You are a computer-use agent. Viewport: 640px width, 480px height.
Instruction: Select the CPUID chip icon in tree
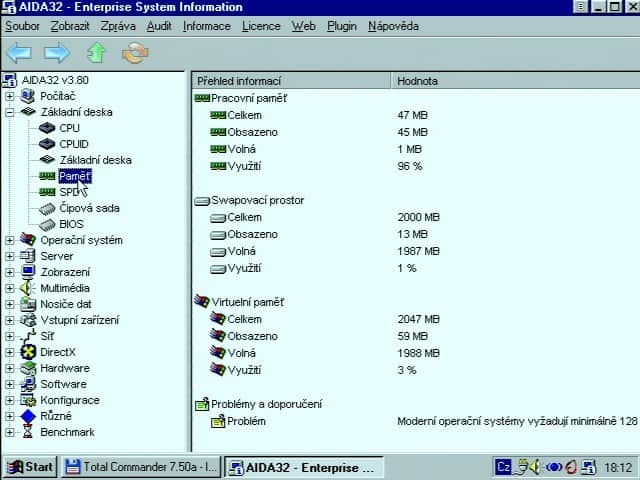47,144
